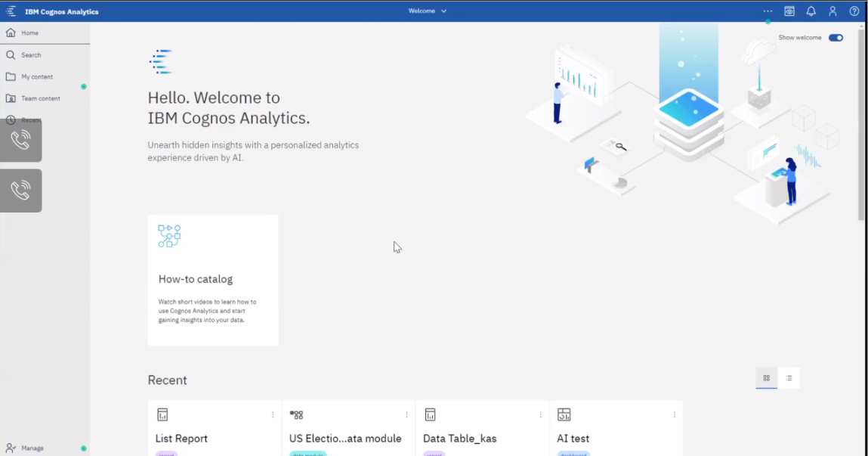Click the How-to catalog flow diagram icon
The image size is (868, 456).
[169, 236]
